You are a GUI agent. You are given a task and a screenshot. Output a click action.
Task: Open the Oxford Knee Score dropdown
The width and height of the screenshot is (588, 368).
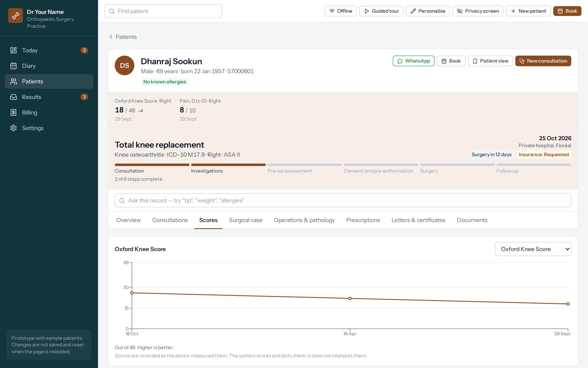(x=533, y=249)
